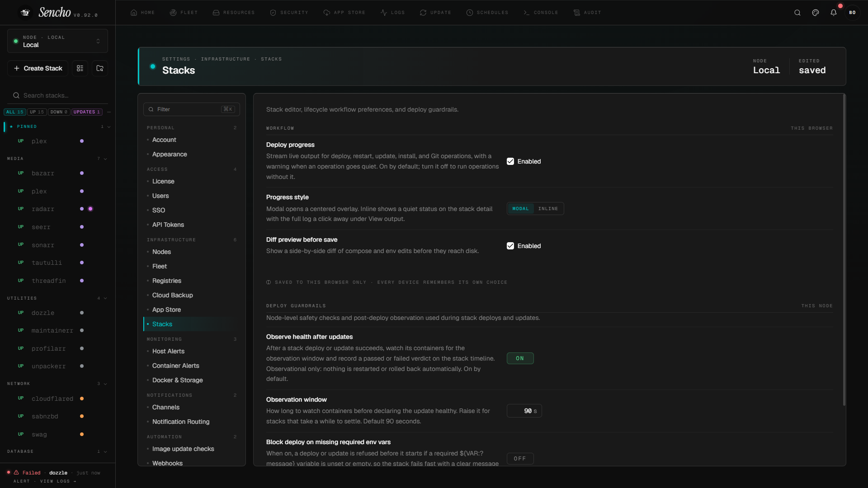Click the settings panel vertical scrollbar
Screen dimensions: 868x488
(844, 249)
